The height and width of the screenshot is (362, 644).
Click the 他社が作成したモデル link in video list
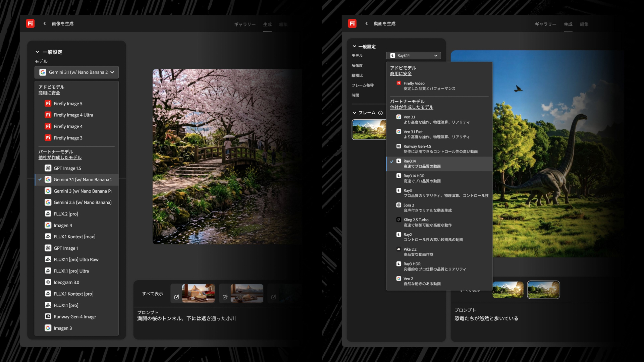point(411,107)
